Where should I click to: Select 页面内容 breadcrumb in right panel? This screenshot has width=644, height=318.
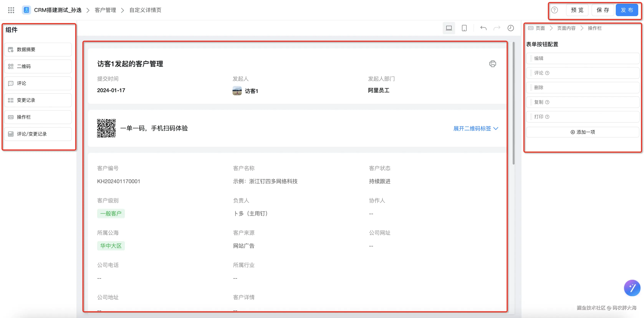click(x=566, y=28)
